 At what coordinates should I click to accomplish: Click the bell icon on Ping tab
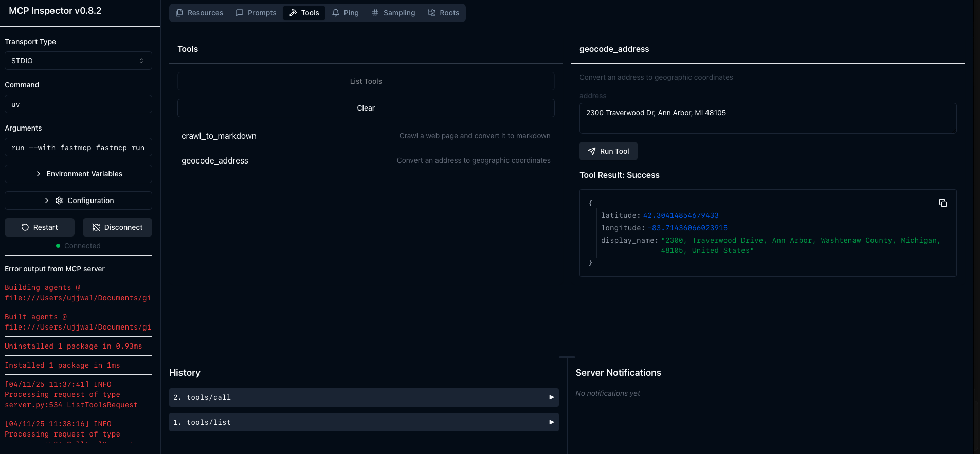[x=336, y=13]
